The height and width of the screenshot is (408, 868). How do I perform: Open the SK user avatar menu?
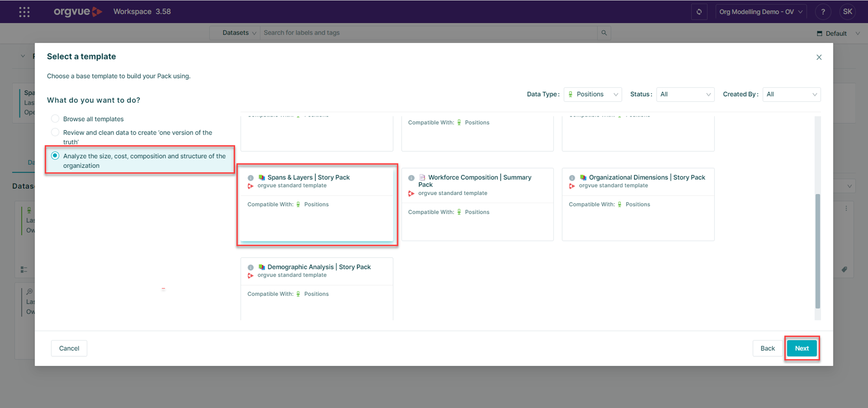[x=847, y=12]
